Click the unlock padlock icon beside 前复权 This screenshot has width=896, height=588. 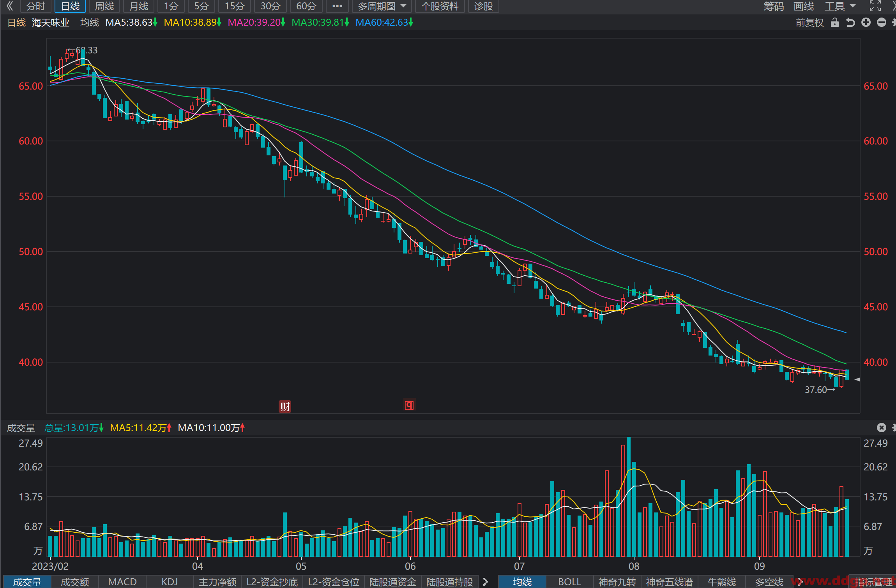(x=834, y=23)
